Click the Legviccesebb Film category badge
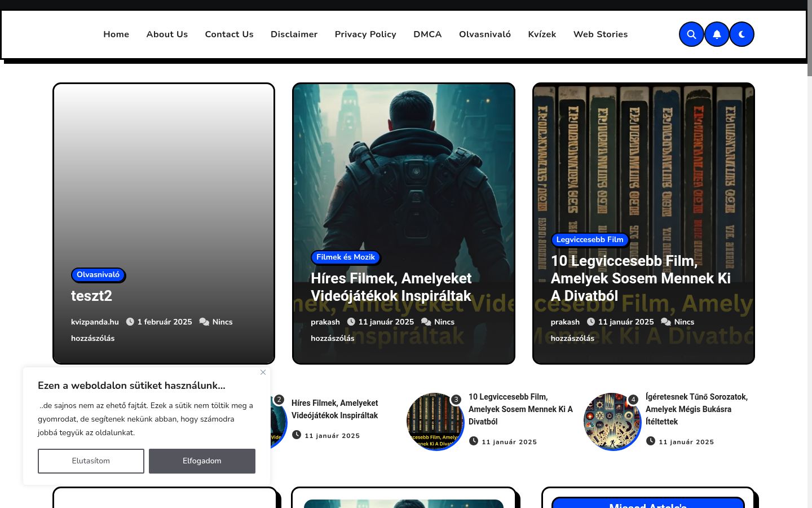Screen dimensions: 812x508 590,240
